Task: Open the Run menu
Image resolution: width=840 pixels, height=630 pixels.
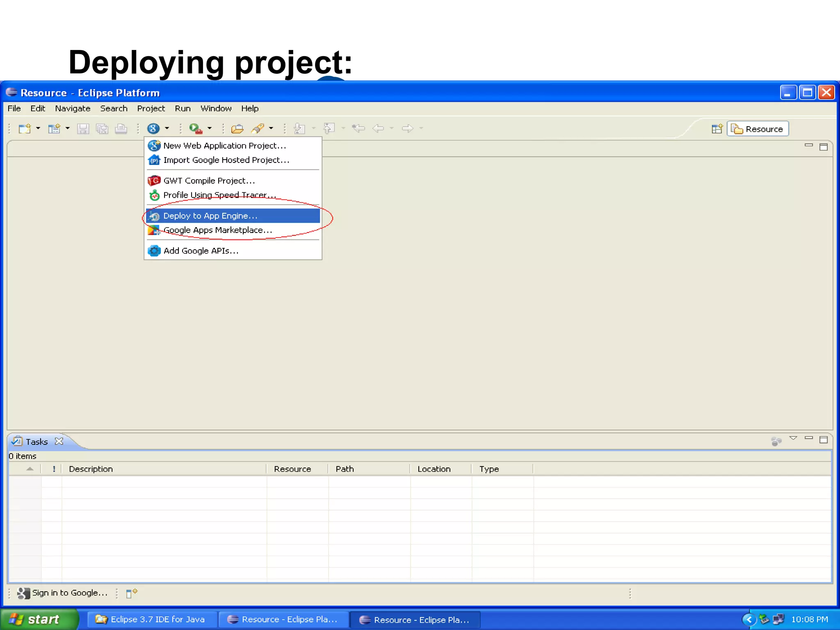Action: pyautogui.click(x=183, y=108)
